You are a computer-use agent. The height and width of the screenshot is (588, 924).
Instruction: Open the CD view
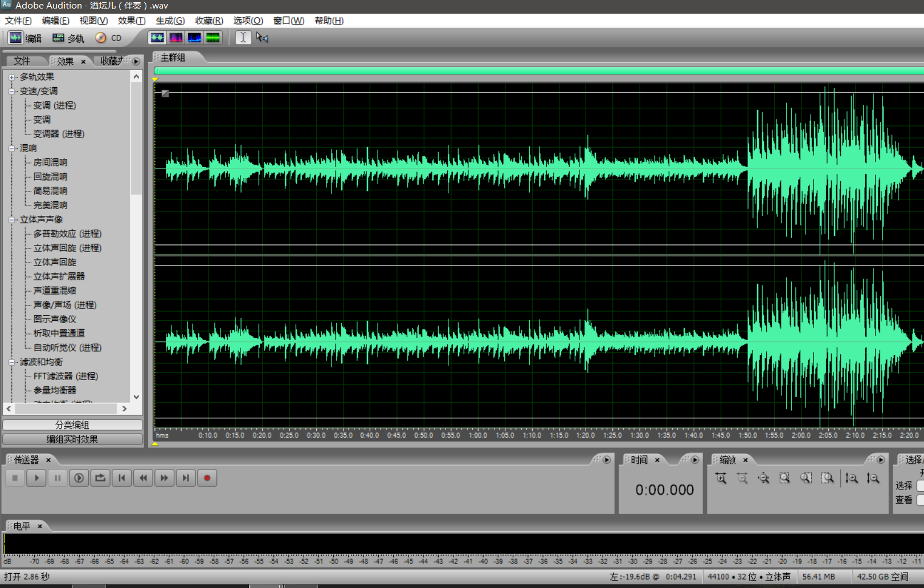coord(109,38)
